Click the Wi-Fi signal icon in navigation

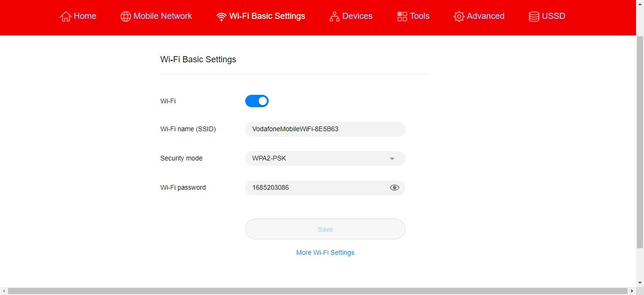221,17
